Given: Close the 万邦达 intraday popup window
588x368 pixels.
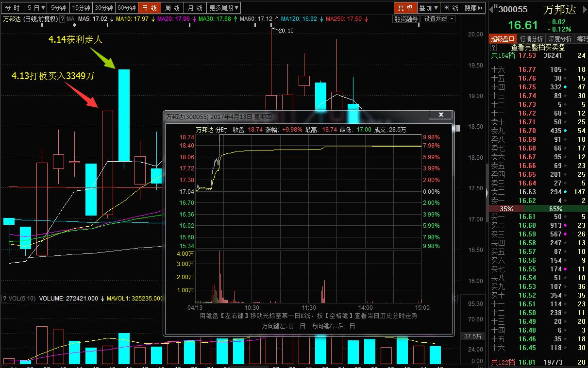Looking at the screenshot, I should (441, 115).
